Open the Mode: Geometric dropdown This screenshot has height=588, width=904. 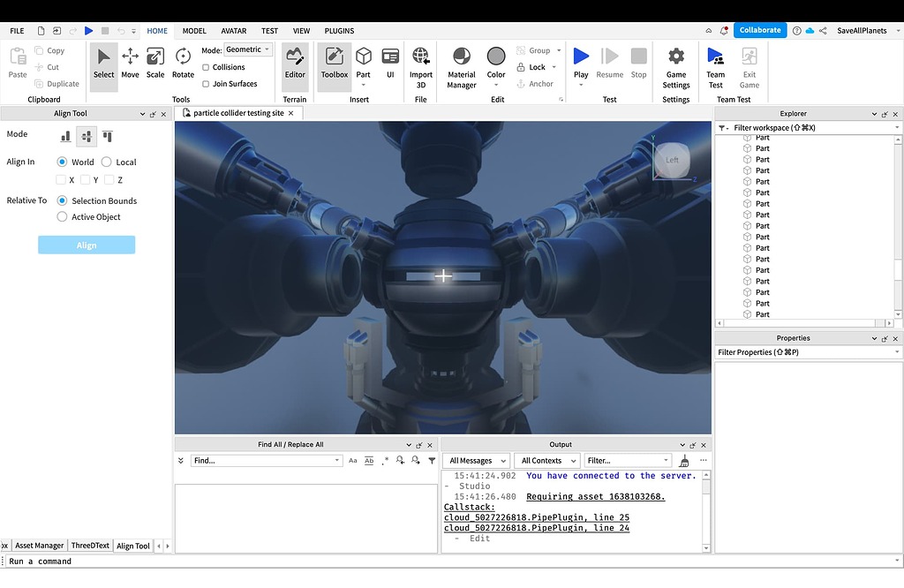(247, 49)
